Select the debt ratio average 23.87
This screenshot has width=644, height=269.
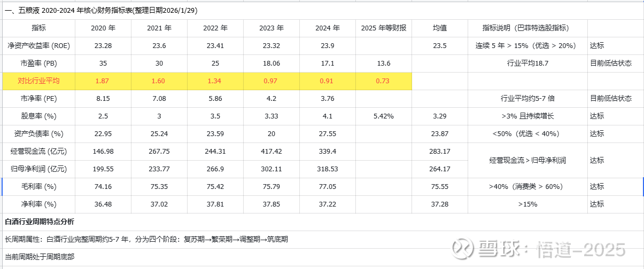[x=440, y=134]
